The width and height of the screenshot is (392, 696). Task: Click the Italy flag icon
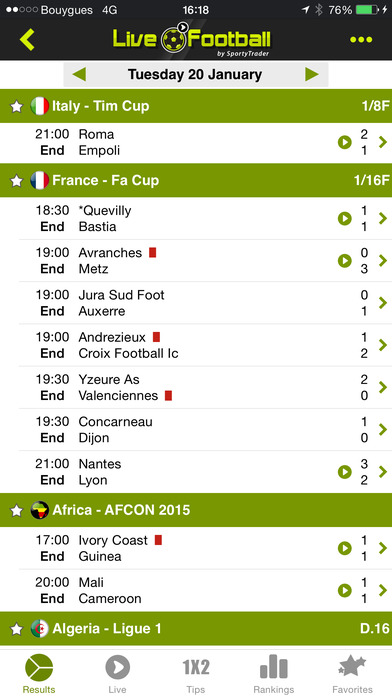point(40,106)
